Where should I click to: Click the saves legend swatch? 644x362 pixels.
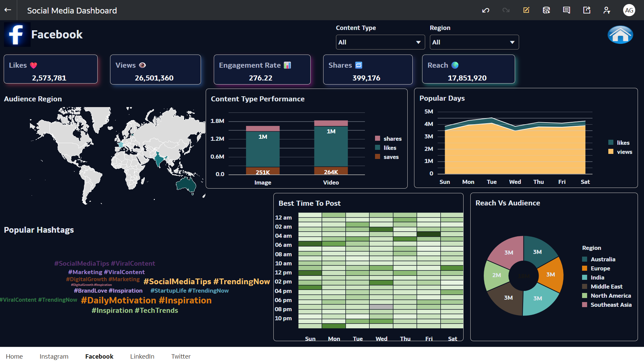pyautogui.click(x=377, y=157)
